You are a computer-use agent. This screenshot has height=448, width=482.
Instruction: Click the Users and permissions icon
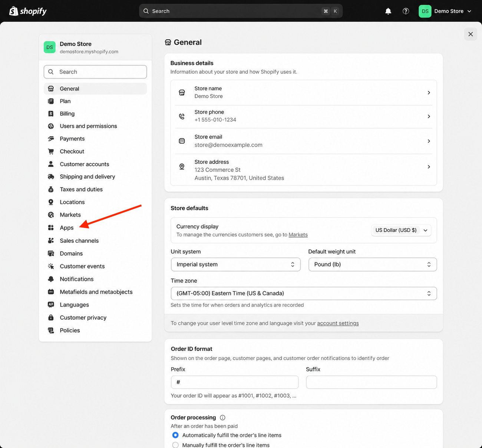pyautogui.click(x=51, y=126)
